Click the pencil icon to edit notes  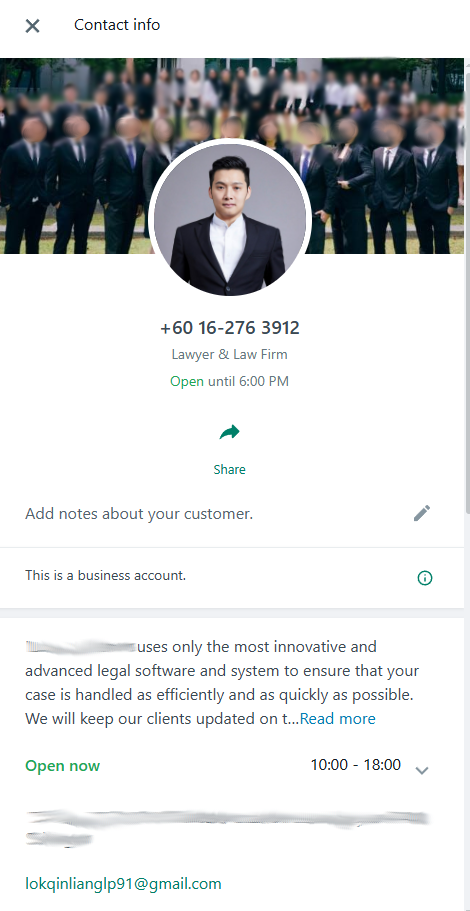tap(422, 513)
